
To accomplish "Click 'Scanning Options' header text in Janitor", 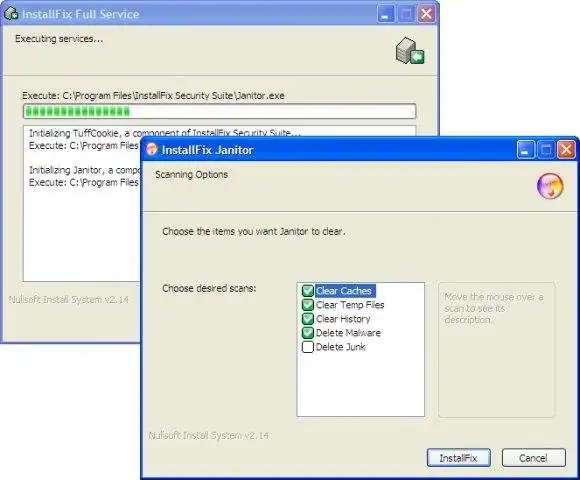I will pos(191,174).
